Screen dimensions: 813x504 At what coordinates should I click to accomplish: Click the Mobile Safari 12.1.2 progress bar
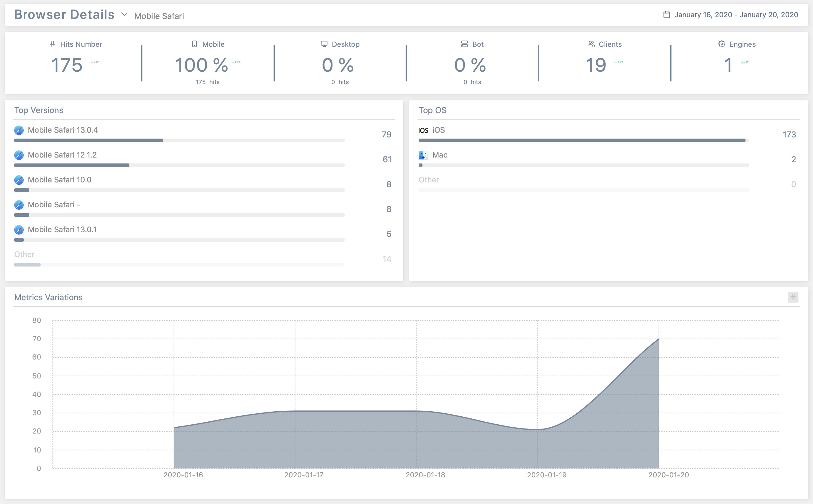pos(179,165)
